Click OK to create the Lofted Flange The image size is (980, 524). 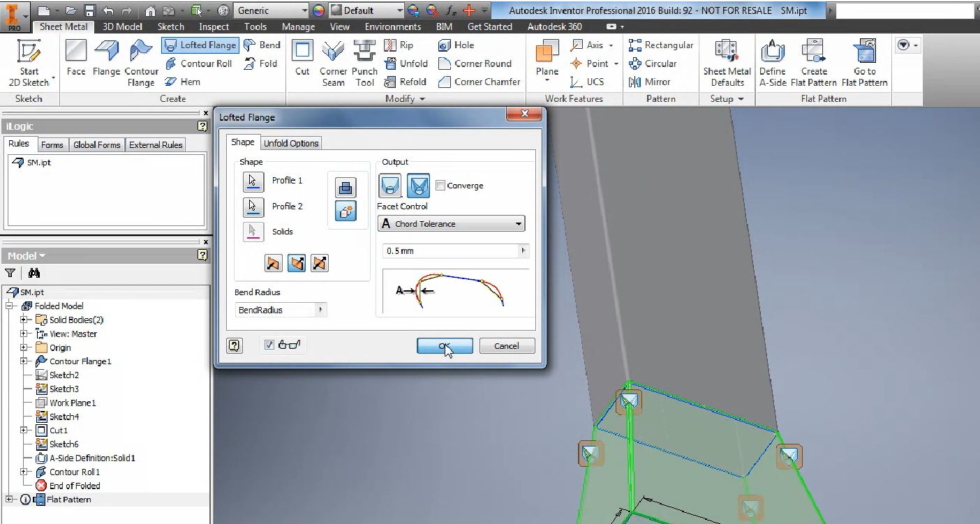pos(445,345)
